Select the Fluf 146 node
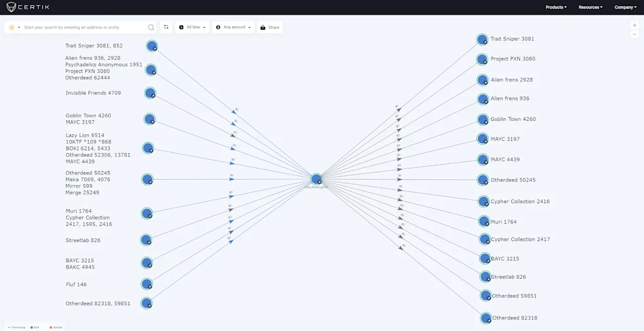 click(147, 284)
